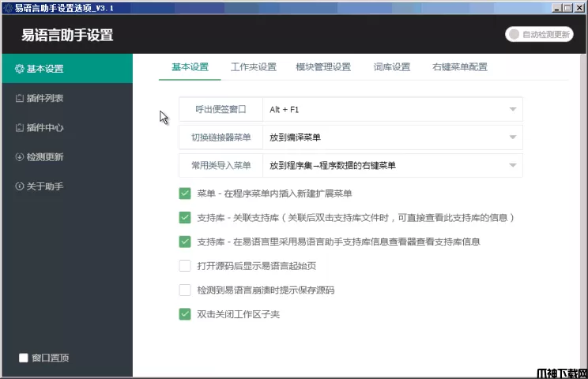
Task: Expand the 呼出便签窗口 hotkey dropdown
Action: (512, 110)
